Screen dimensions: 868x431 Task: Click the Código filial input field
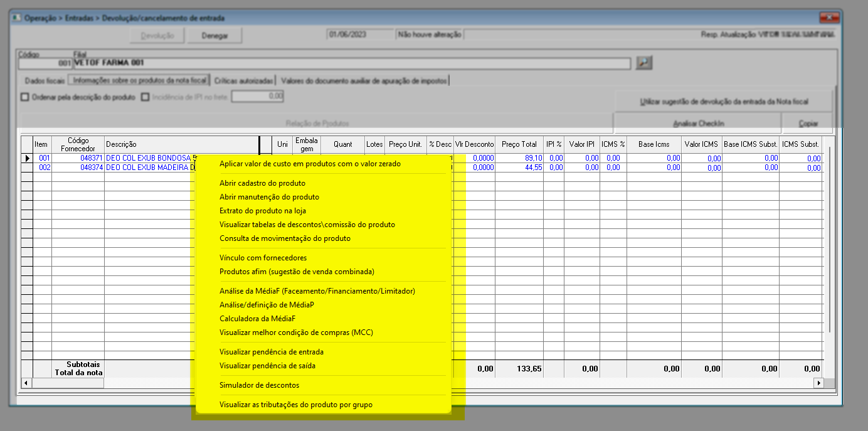(45, 63)
